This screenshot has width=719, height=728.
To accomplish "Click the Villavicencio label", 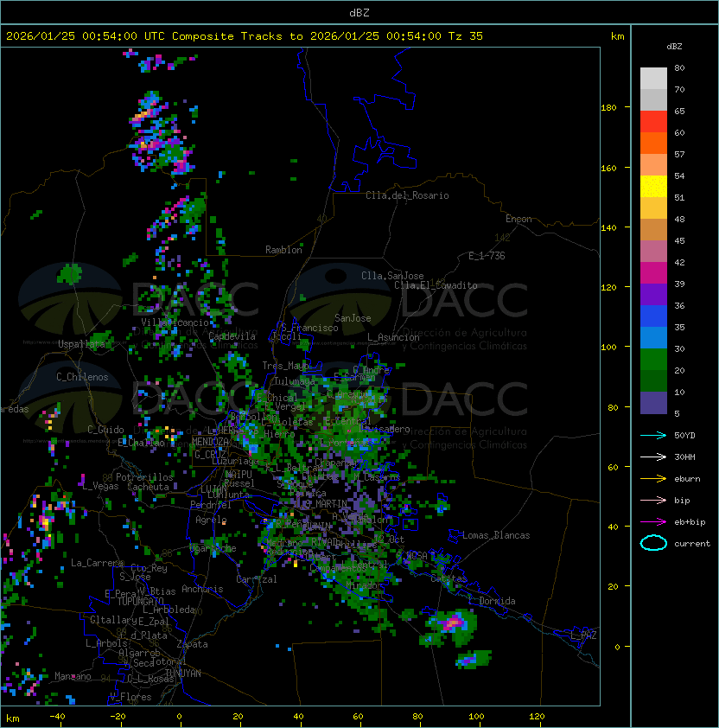I will click(175, 322).
